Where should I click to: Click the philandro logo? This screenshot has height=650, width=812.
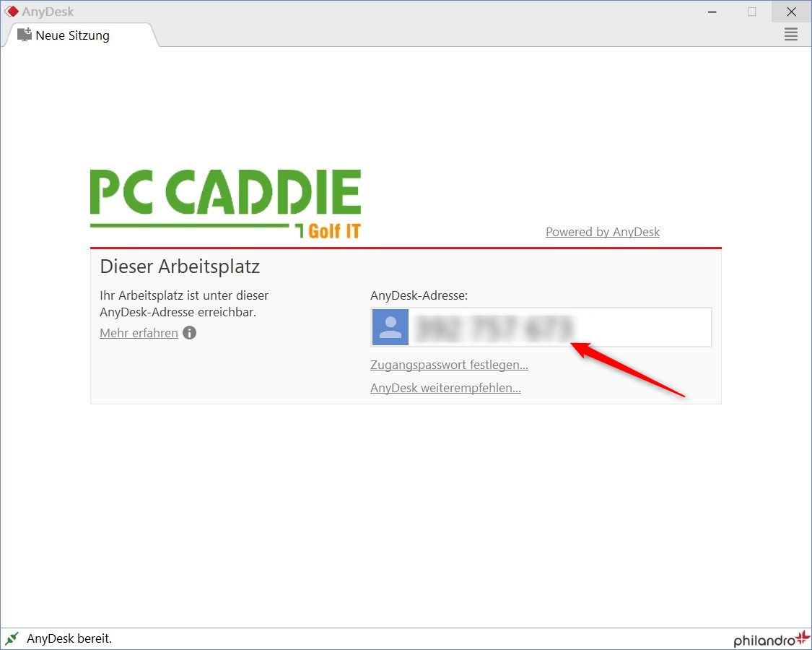[771, 639]
